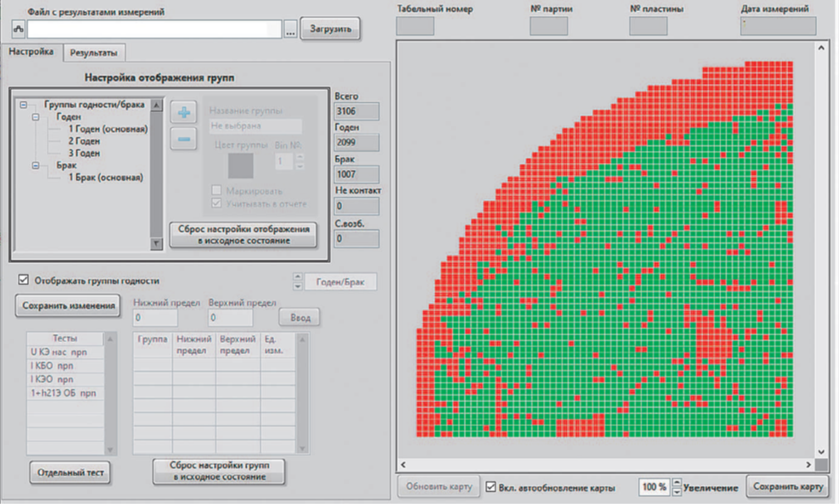Collapse the Годен tree branch
Viewport: 839px width, 504px height.
pyautogui.click(x=36, y=117)
